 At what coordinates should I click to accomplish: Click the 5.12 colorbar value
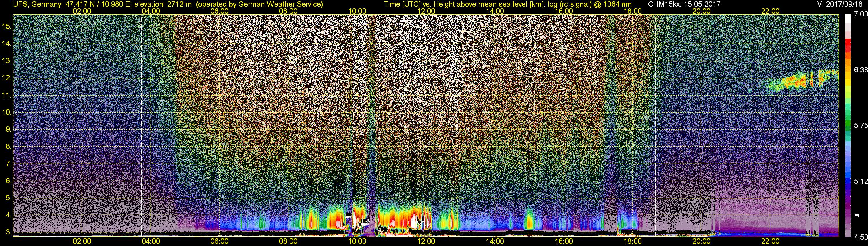(861, 181)
